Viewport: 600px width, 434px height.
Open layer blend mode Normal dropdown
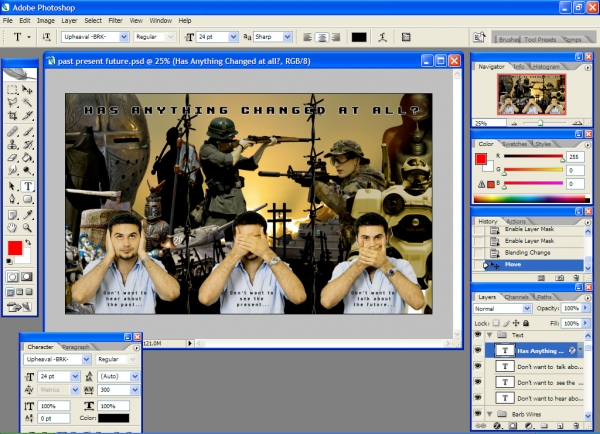[527, 308]
